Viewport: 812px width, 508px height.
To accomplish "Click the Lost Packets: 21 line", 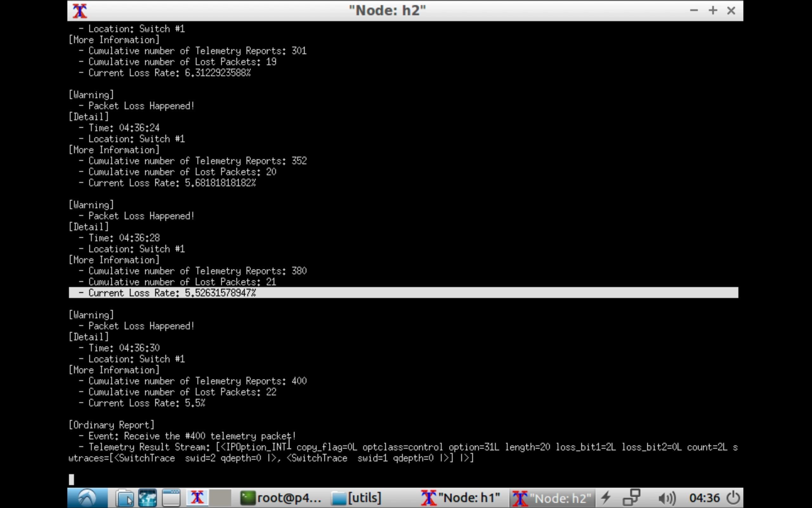I will pos(178,282).
